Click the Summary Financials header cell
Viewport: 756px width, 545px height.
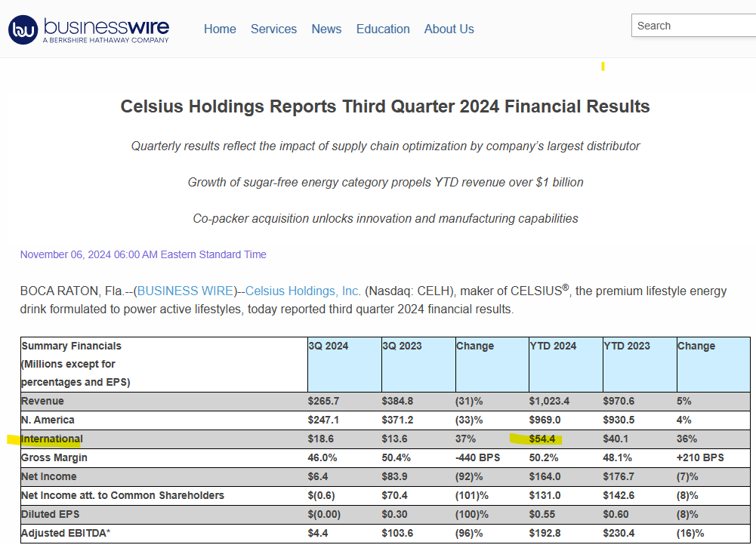[164, 365]
